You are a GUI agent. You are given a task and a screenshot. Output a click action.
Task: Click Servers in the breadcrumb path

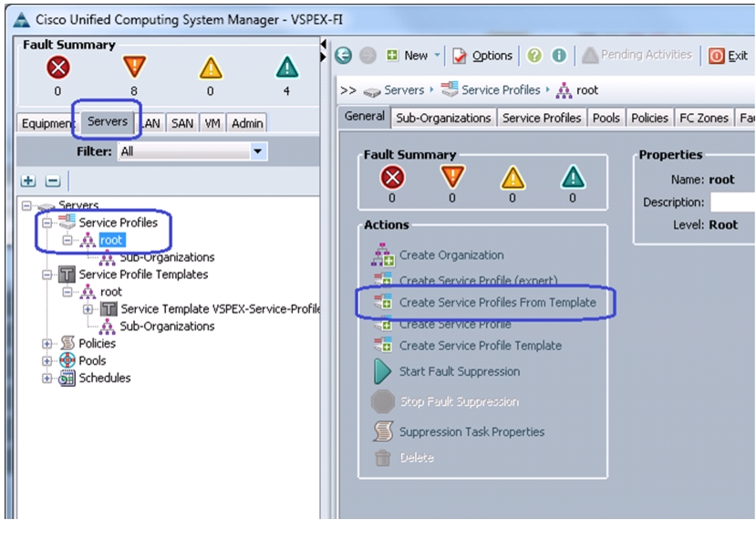404,90
